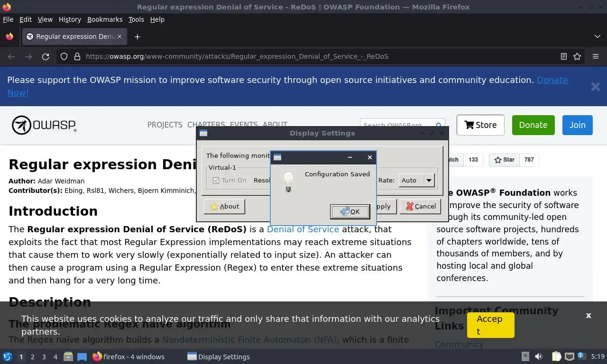The width and height of the screenshot is (607, 364).
Task: Switch to workspace 4
Action: tap(55, 357)
